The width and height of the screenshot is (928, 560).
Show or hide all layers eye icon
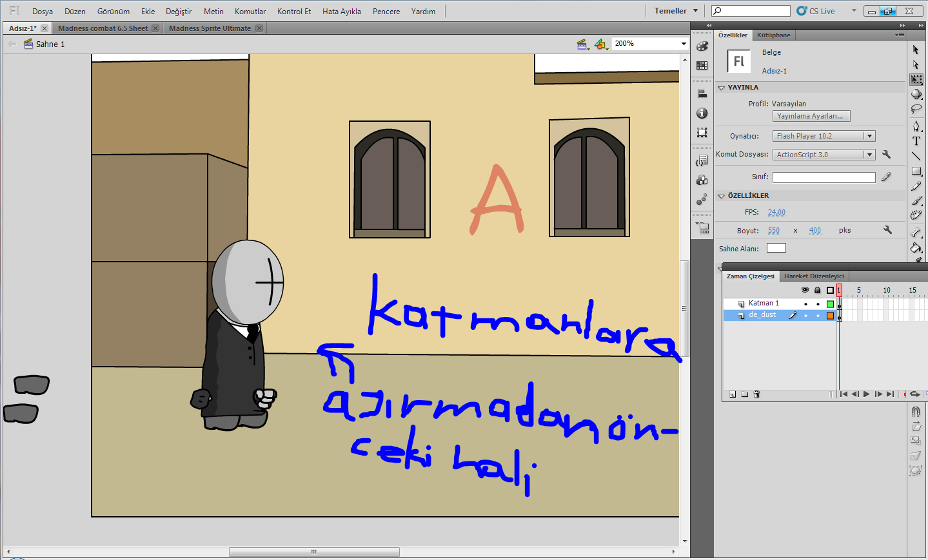tap(805, 290)
